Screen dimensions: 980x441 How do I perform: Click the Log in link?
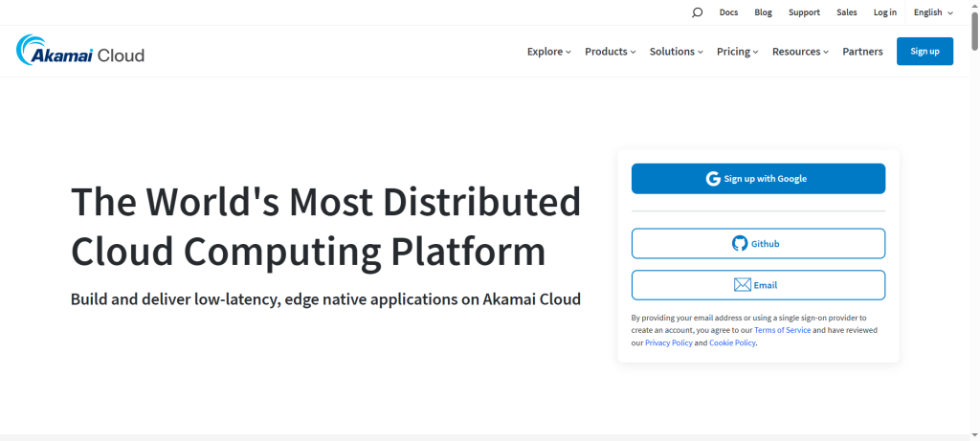885,12
